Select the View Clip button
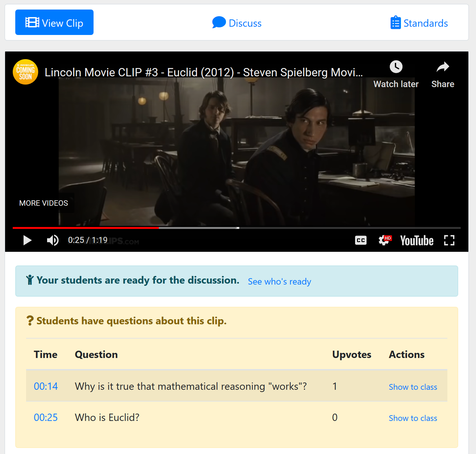This screenshot has height=454, width=476. coord(54,22)
